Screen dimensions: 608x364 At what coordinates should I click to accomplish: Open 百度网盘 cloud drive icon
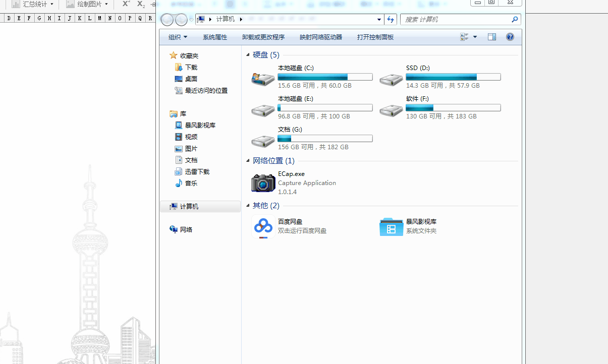[x=263, y=226]
